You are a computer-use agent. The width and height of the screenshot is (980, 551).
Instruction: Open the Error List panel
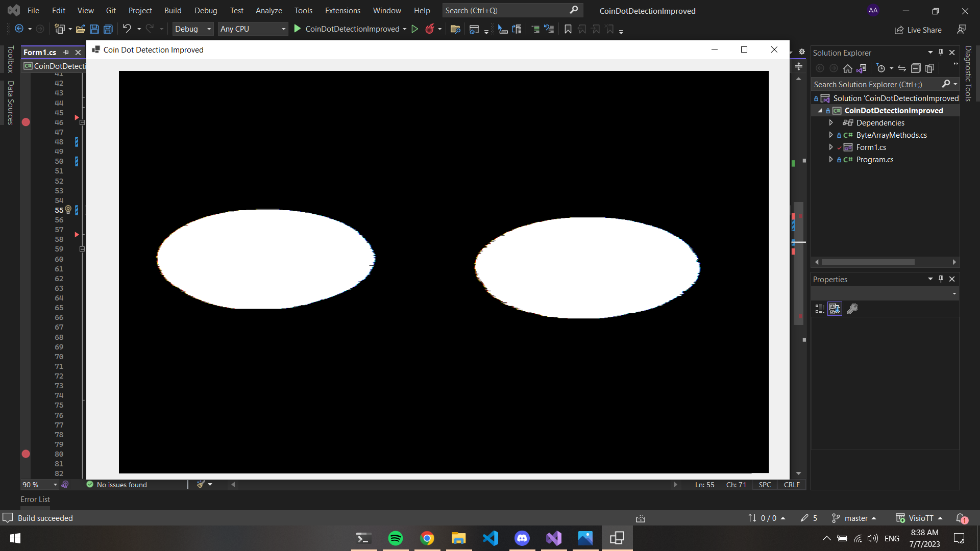[35, 499]
